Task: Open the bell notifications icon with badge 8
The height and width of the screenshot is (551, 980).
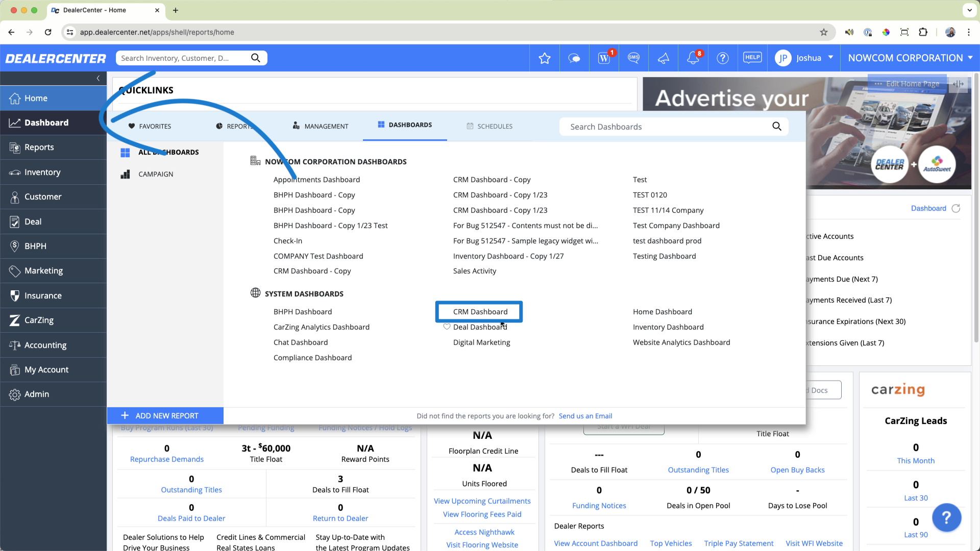Action: (693, 58)
